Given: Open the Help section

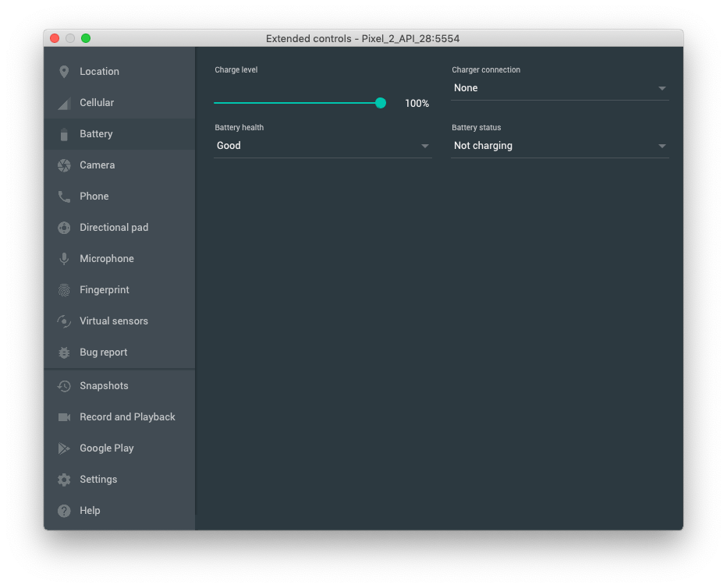Looking at the screenshot, I should (x=119, y=510).
